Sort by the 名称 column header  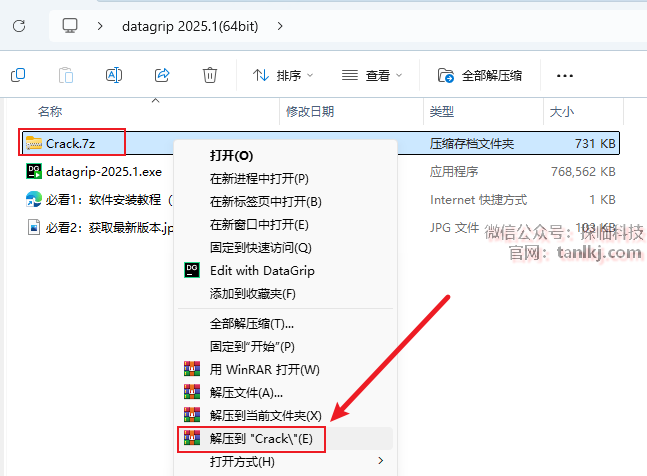pos(50,111)
